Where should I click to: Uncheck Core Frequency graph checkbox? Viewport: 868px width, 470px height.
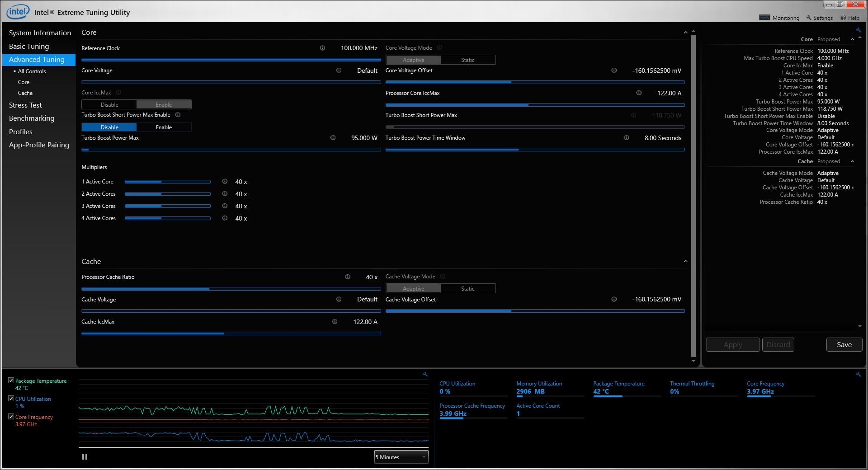click(11, 417)
